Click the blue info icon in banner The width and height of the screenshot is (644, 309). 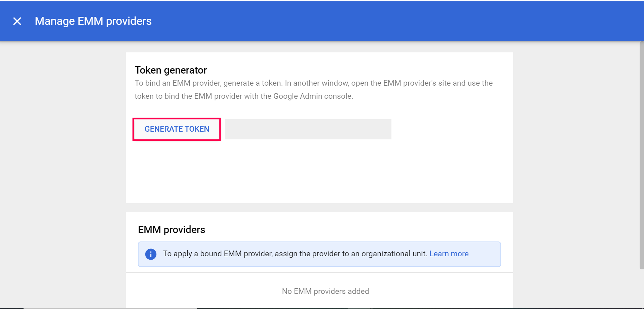point(151,254)
